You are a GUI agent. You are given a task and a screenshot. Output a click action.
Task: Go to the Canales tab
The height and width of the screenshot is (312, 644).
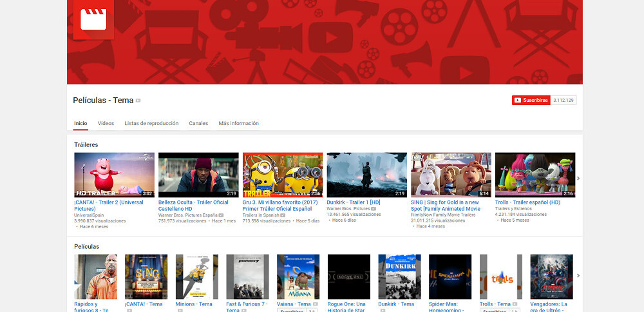198,123
